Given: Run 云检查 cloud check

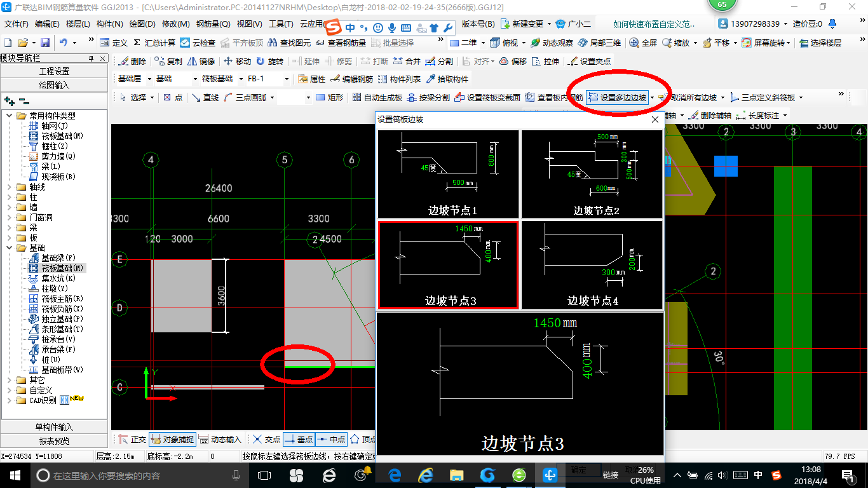Looking at the screenshot, I should 198,43.
